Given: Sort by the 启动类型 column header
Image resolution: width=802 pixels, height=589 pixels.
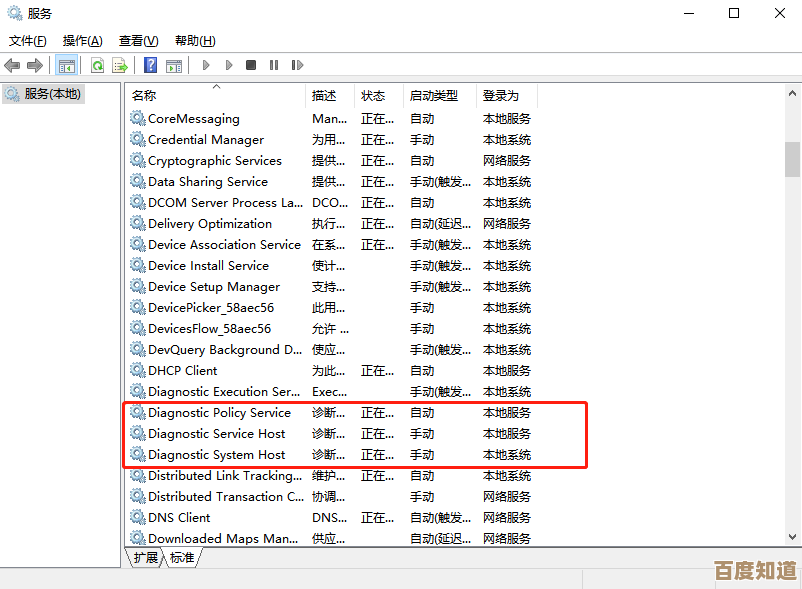Looking at the screenshot, I should 434,96.
